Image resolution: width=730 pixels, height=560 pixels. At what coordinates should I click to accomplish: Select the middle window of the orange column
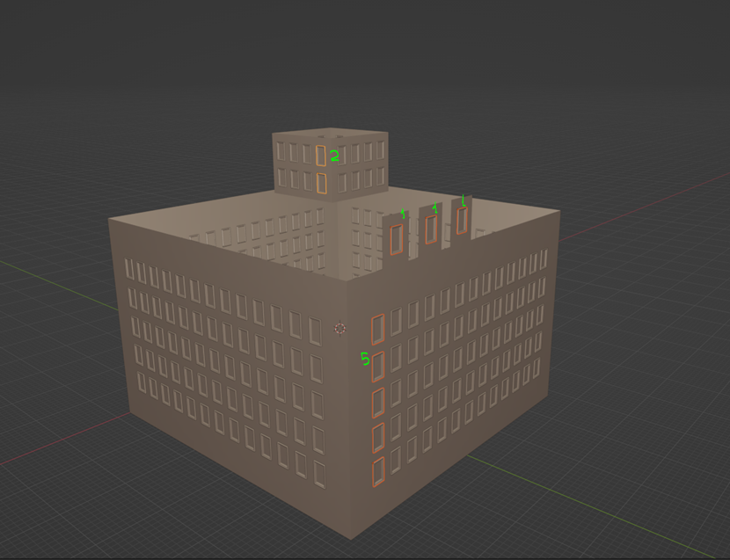pos(378,402)
